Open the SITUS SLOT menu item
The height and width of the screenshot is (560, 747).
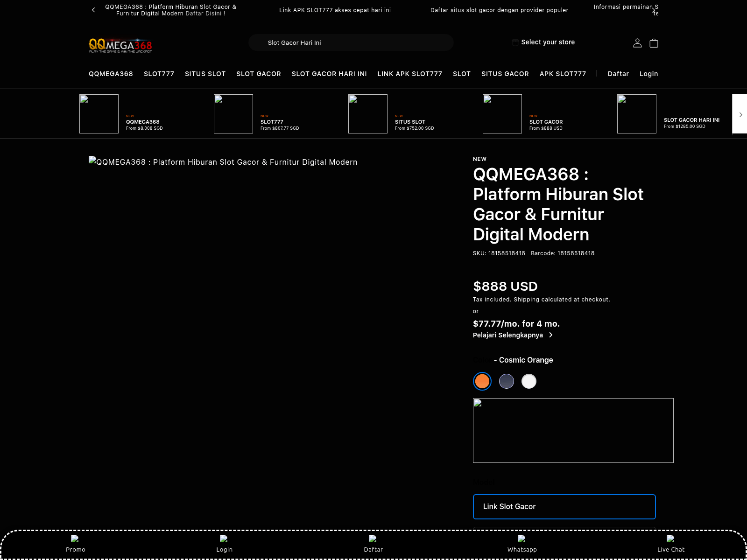[x=205, y=74]
